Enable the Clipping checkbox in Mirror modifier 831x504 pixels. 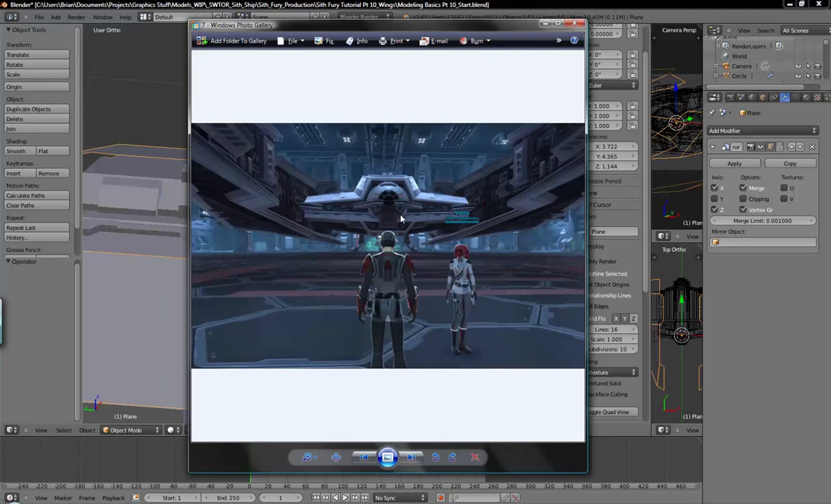[743, 199]
